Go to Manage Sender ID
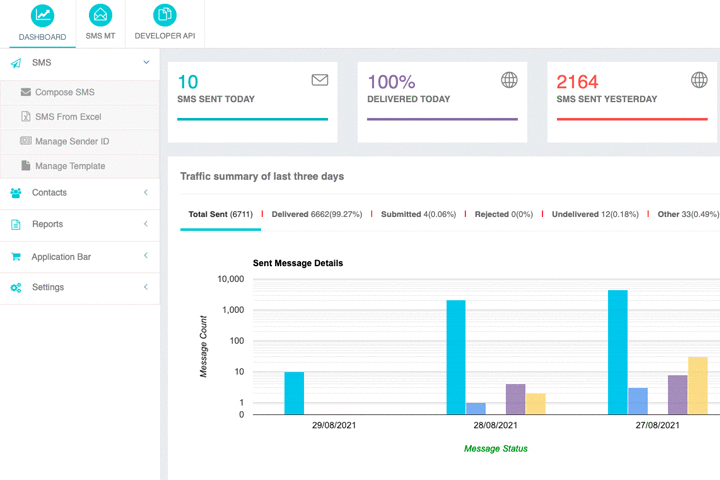The width and height of the screenshot is (720, 480). pos(71,142)
